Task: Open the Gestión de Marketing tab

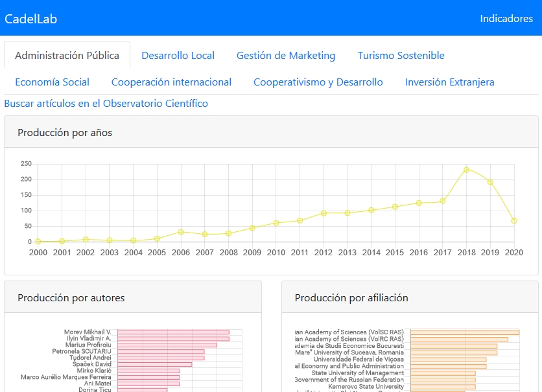Action: pyautogui.click(x=286, y=56)
